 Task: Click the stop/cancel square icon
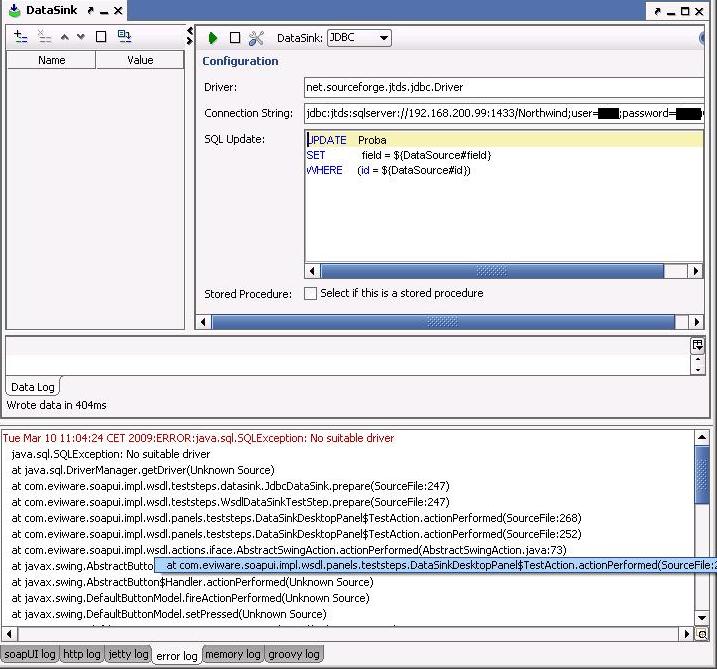235,38
